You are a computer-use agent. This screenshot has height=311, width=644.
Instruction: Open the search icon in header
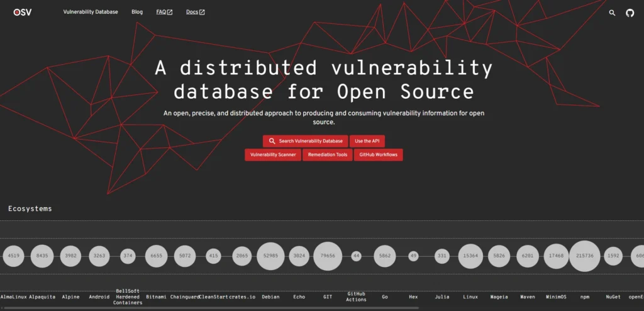612,13
